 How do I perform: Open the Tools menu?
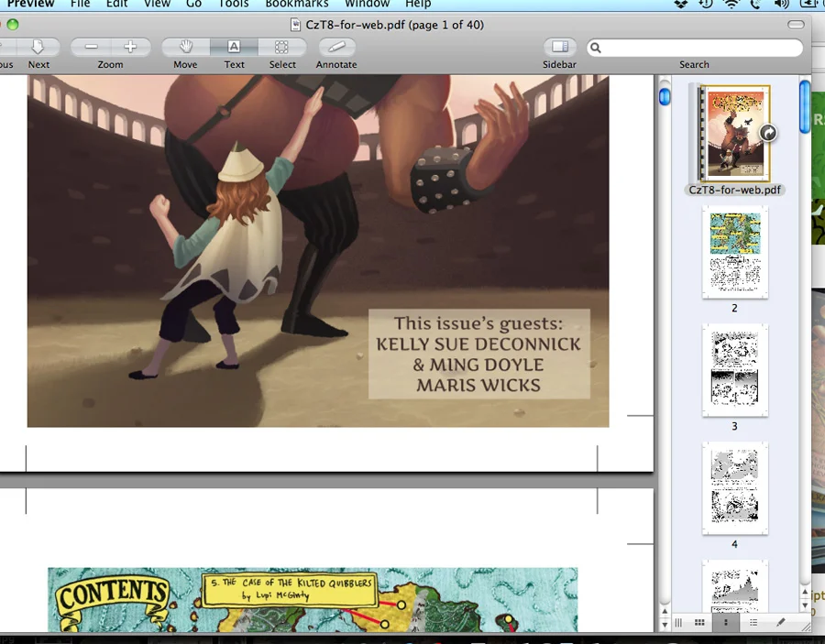click(x=234, y=4)
